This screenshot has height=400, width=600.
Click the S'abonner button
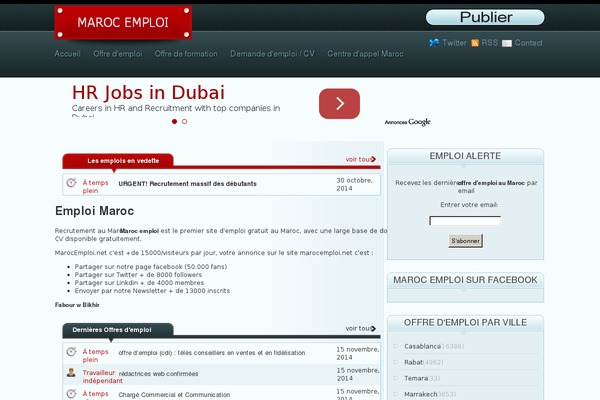(x=465, y=241)
